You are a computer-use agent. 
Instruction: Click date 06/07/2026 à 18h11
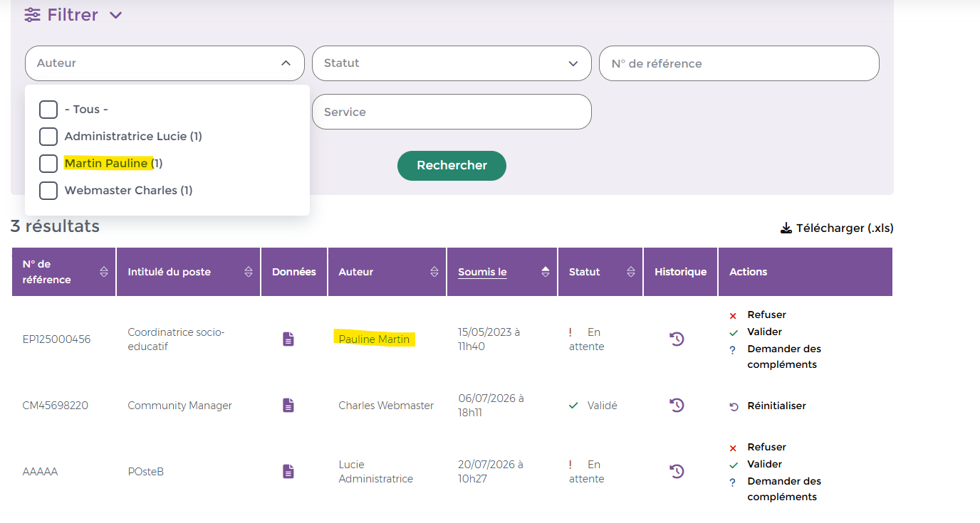pos(491,406)
